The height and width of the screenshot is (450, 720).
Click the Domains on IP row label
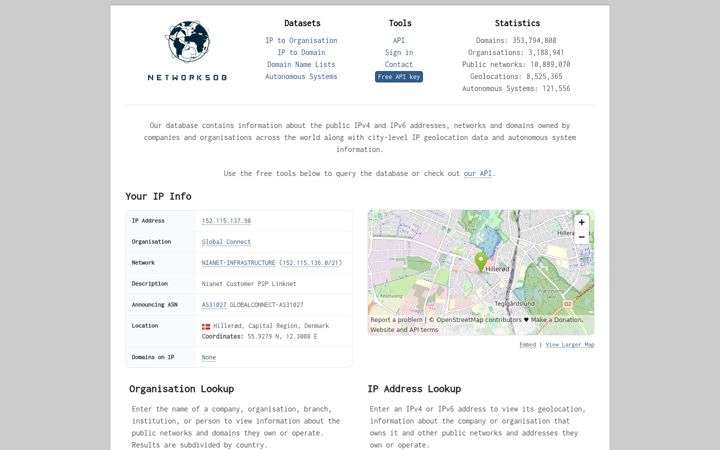[153, 357]
